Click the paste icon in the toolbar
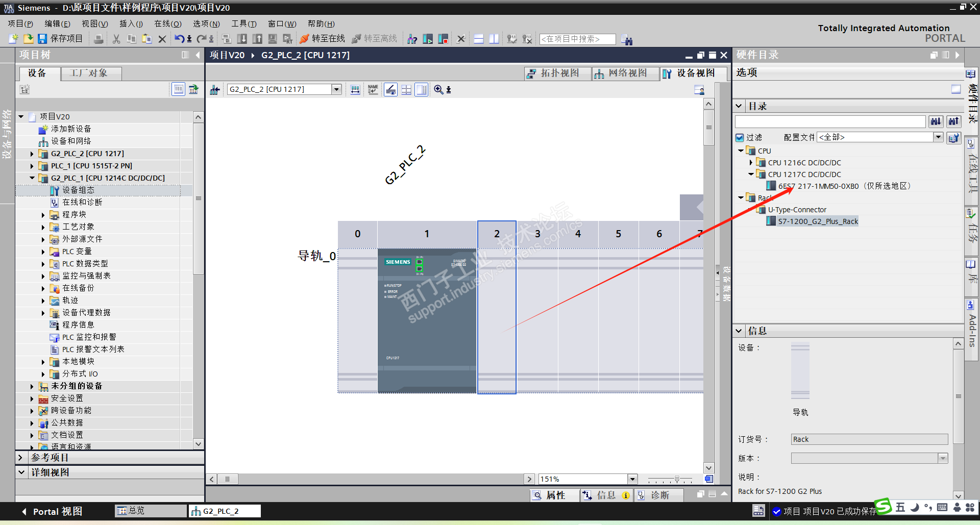 147,39
